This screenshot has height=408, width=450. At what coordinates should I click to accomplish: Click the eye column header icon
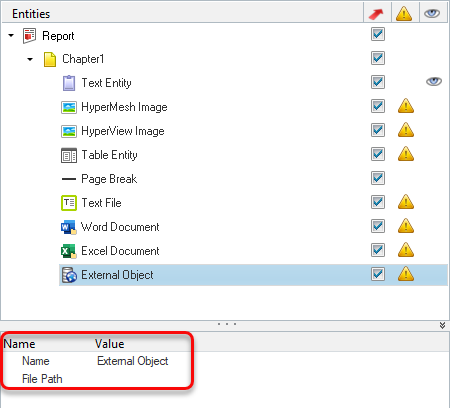pyautogui.click(x=432, y=13)
